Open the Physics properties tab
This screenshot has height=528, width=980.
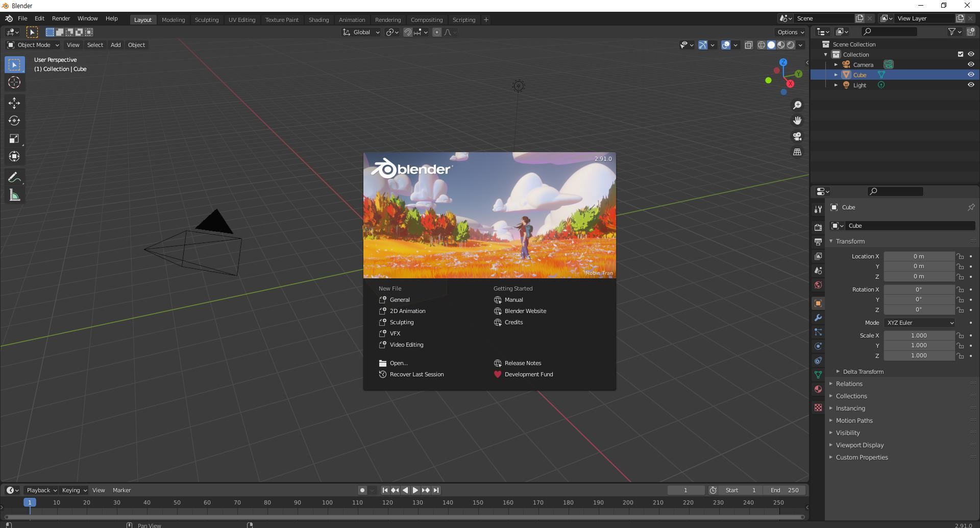coord(818,346)
